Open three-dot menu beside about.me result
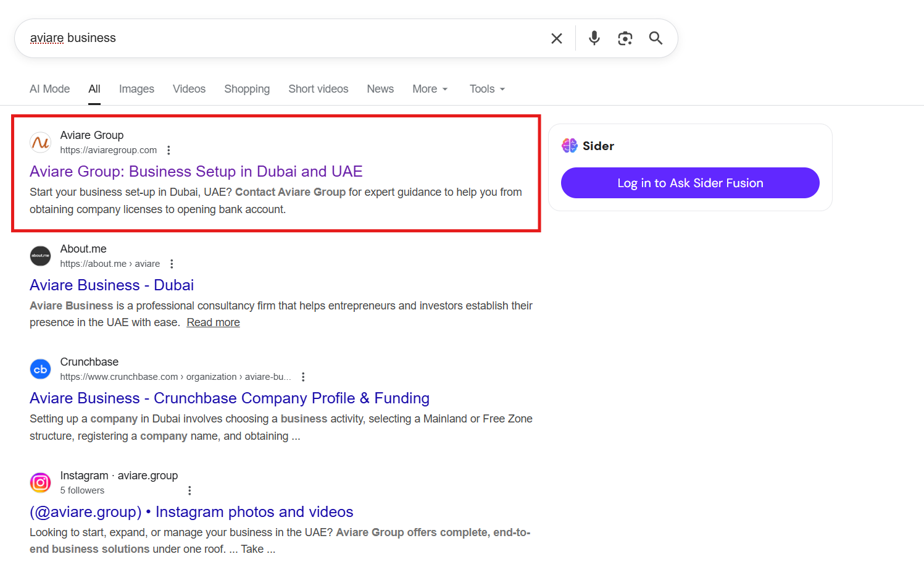The image size is (924, 567). (x=172, y=264)
